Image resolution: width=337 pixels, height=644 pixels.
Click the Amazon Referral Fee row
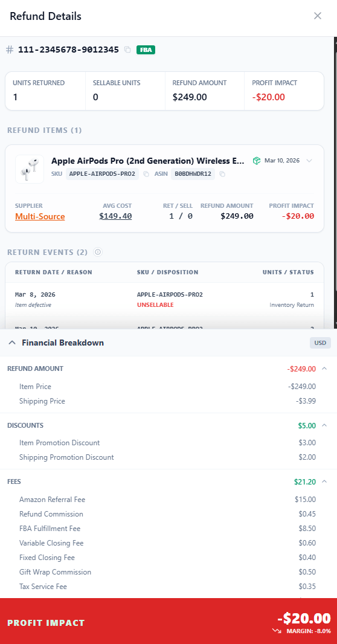coord(167,500)
